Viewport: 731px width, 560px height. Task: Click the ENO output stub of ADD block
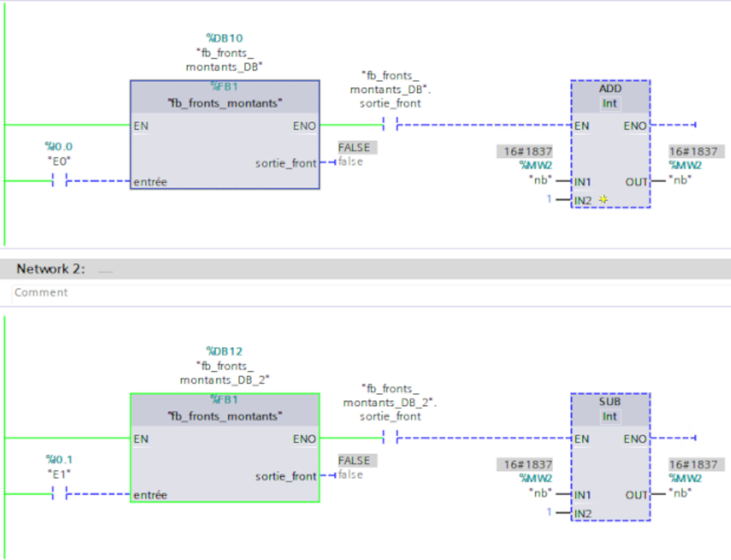[673, 125]
